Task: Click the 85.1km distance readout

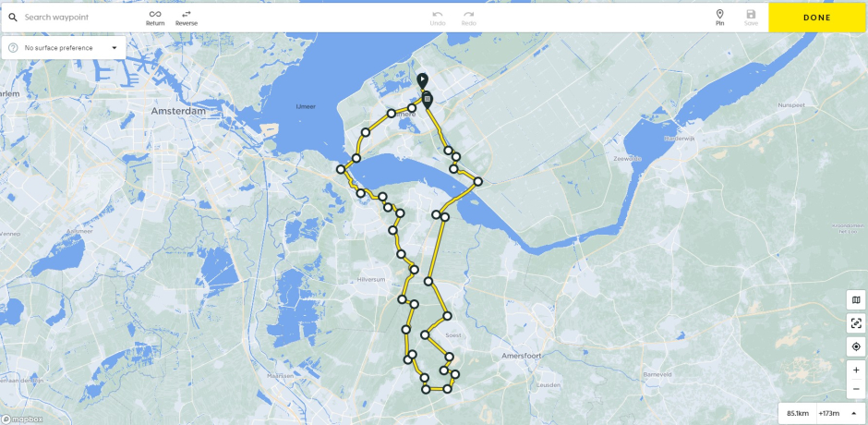Action: (798, 413)
